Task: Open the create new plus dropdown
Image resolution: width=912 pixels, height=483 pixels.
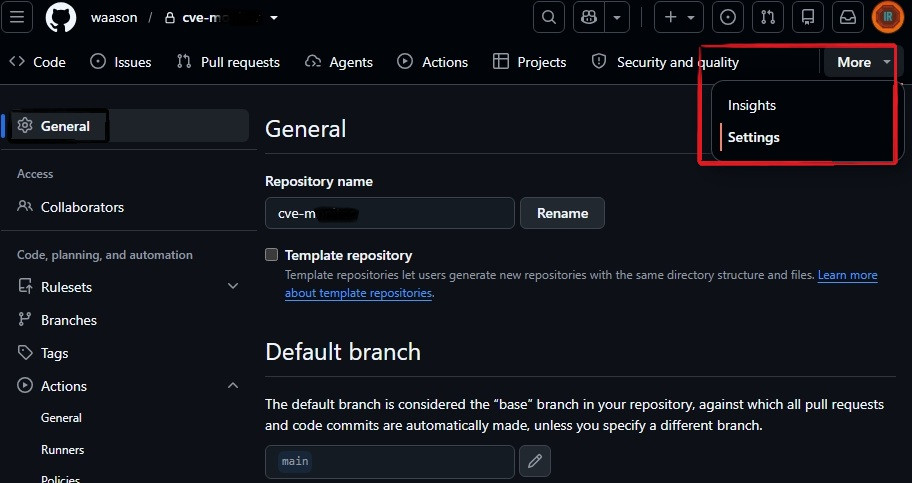Action: pyautogui.click(x=679, y=17)
